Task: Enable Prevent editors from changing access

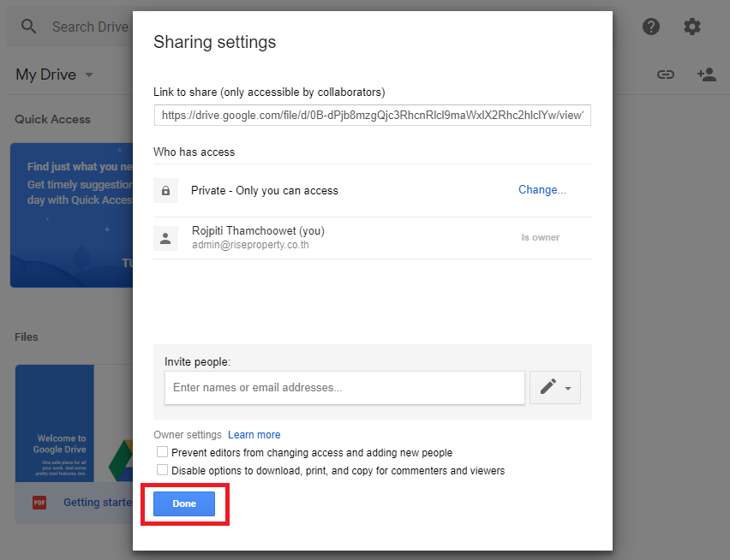Action: click(x=163, y=452)
